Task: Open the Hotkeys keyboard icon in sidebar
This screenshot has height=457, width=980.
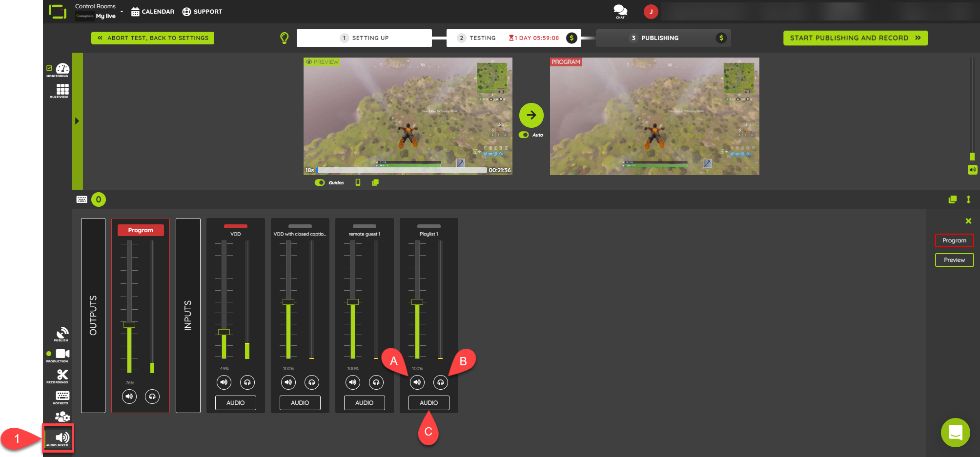Action: [62, 396]
